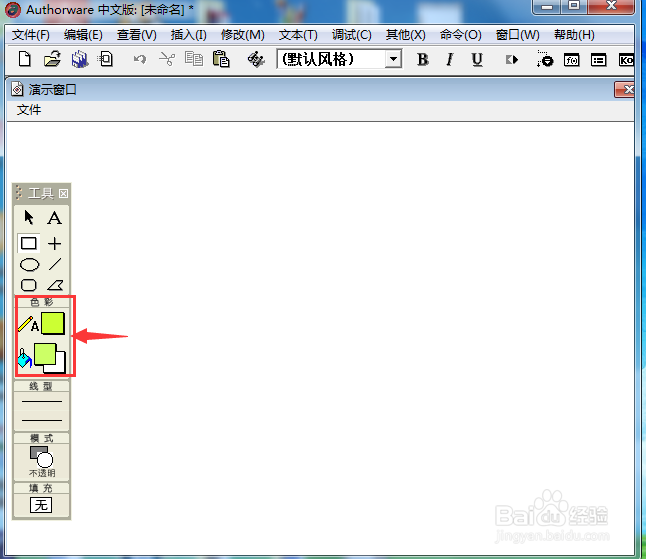This screenshot has height=559, width=646.
Task: Open the 文件(F) menu
Action: coord(30,35)
